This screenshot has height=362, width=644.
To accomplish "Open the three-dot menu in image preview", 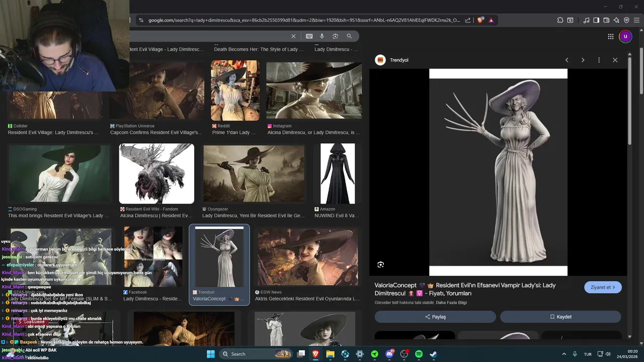I will (599, 60).
